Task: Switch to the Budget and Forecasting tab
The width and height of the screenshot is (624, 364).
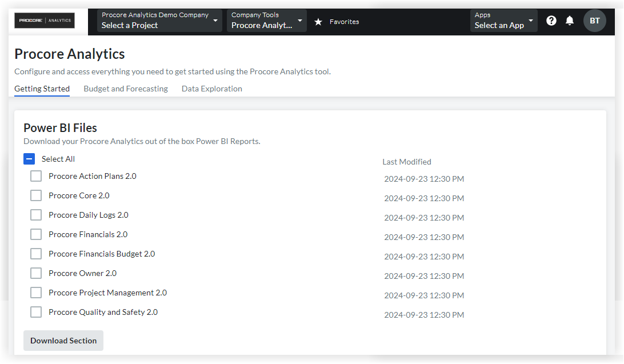Action: pos(125,89)
